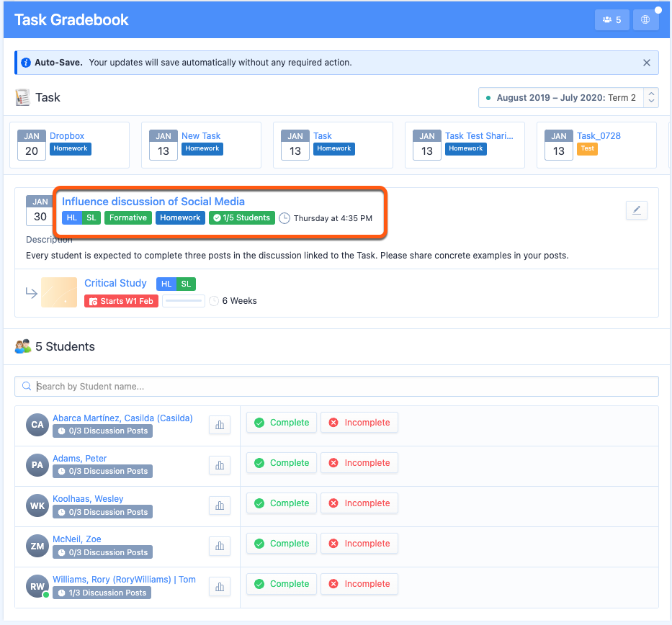The width and height of the screenshot is (672, 625).
Task: Click chart icon for Williams, Rory
Action: point(220,587)
